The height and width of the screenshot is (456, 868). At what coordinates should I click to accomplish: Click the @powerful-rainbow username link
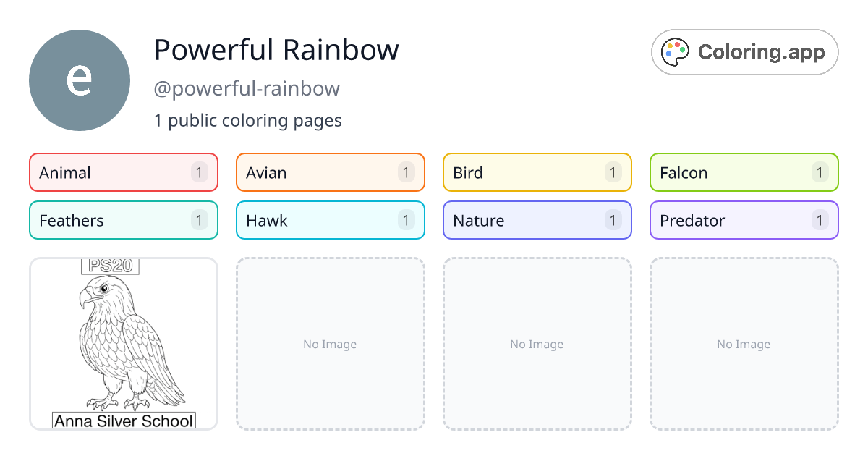click(247, 88)
